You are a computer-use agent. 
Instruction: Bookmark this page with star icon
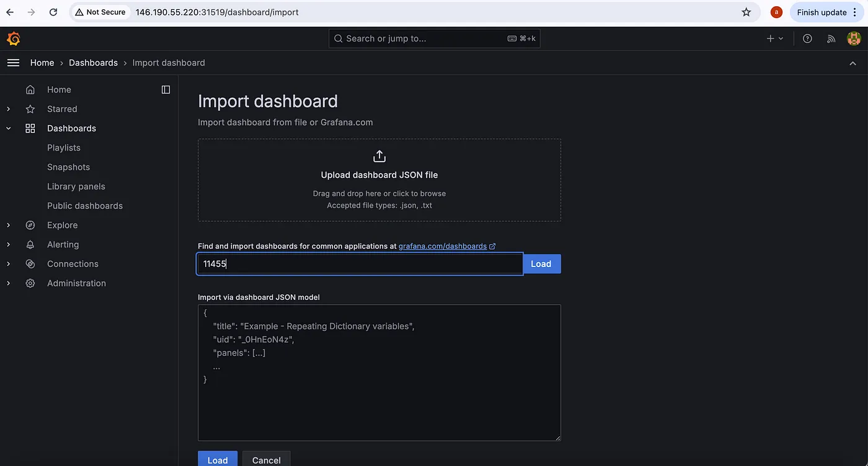746,12
